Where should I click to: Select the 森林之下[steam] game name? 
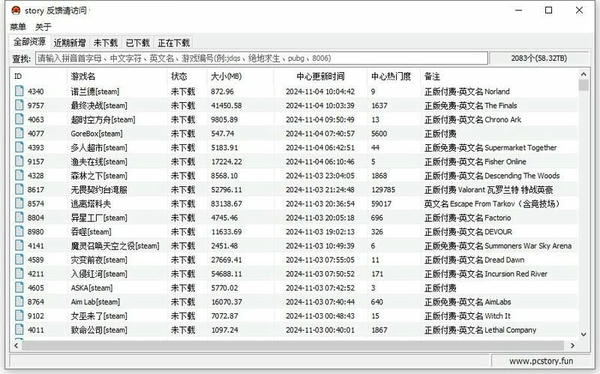[x=99, y=176]
